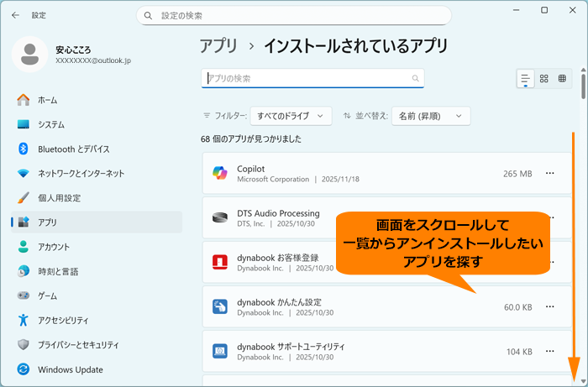Open 時刻と言語 settings page
The width and height of the screenshot is (588, 387).
tap(97, 271)
